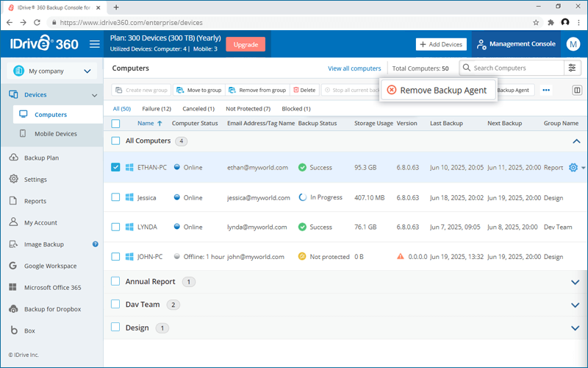Open the My company dropdown

click(51, 71)
